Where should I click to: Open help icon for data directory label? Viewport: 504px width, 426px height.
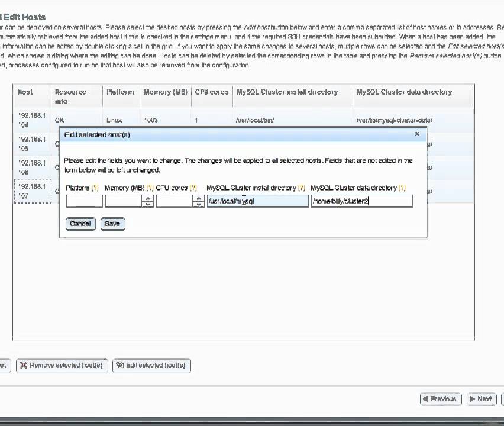402,188
